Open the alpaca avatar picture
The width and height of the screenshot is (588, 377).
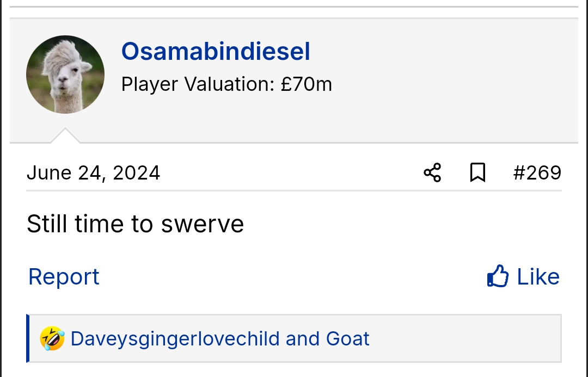click(65, 75)
